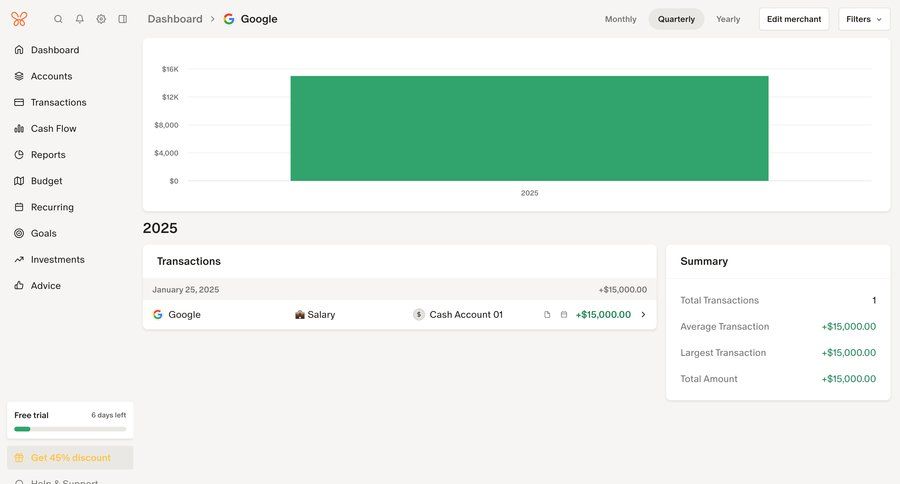
Task: Click Edit merchant button
Action: click(x=794, y=19)
